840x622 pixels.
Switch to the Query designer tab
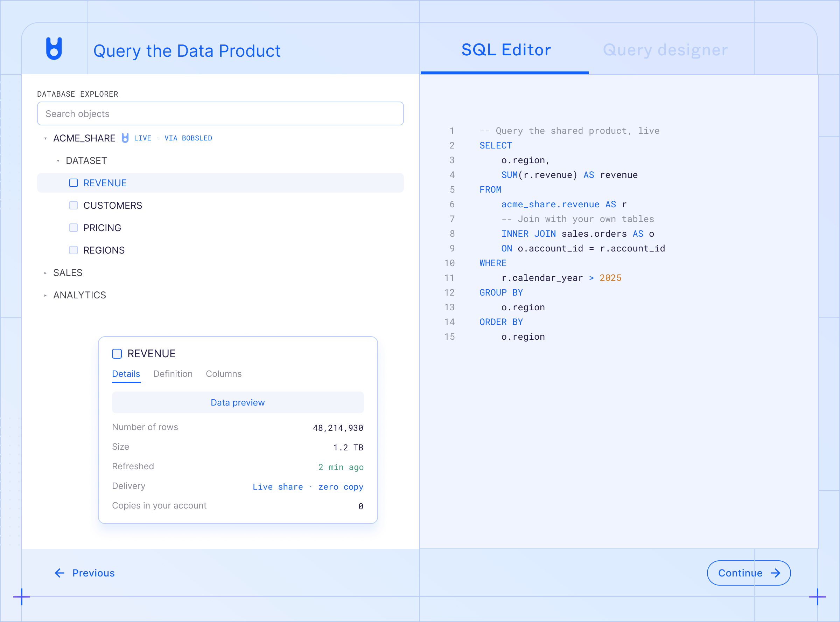pyautogui.click(x=665, y=50)
